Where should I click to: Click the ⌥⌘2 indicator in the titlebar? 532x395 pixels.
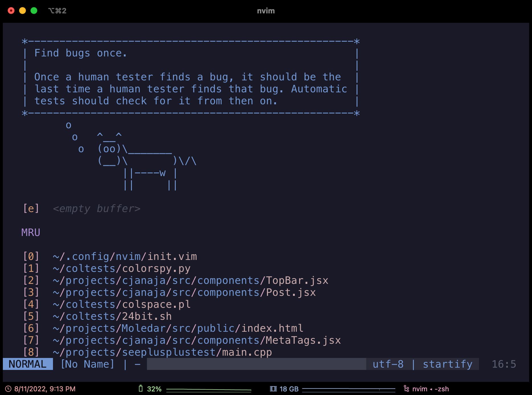click(x=58, y=11)
